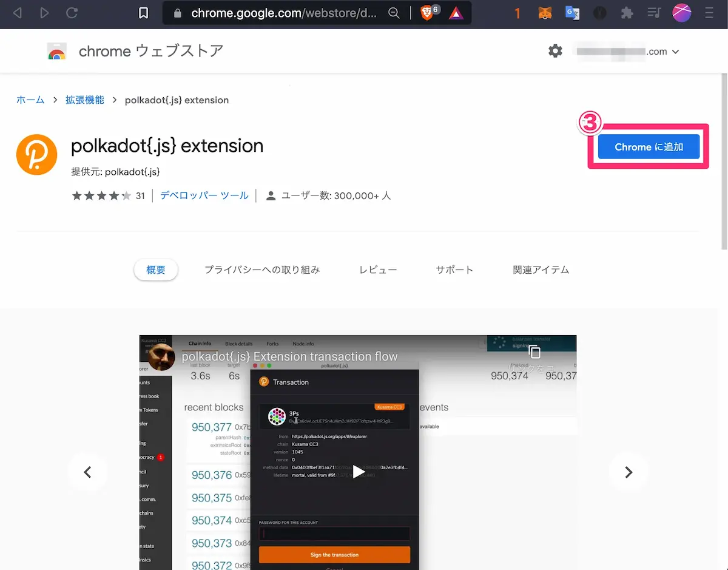Select the レビュー tab
The width and height of the screenshot is (728, 570).
pos(378,270)
